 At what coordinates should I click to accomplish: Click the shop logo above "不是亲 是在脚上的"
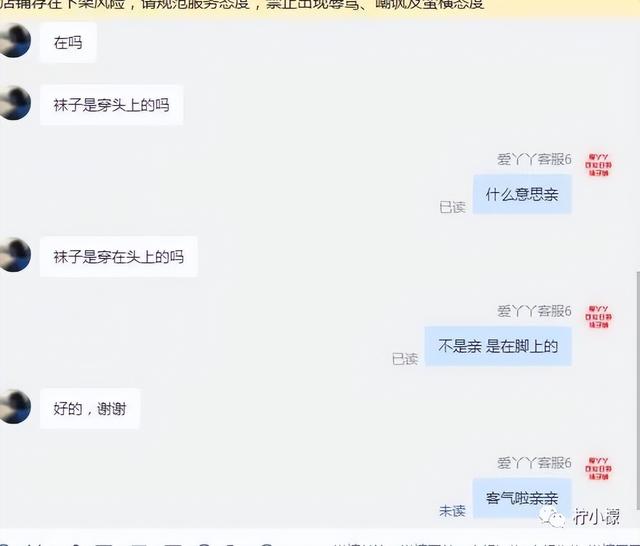click(598, 317)
